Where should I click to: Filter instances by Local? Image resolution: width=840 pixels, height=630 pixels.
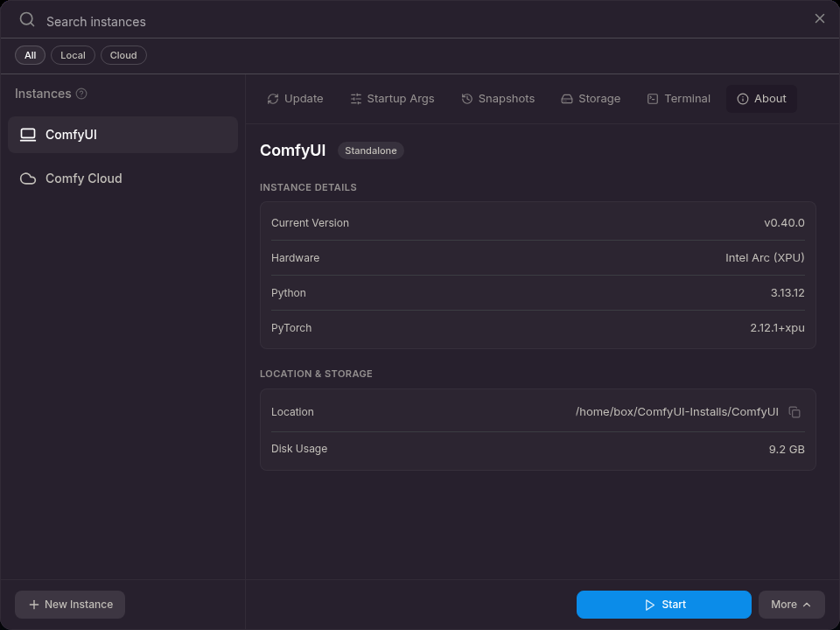73,55
